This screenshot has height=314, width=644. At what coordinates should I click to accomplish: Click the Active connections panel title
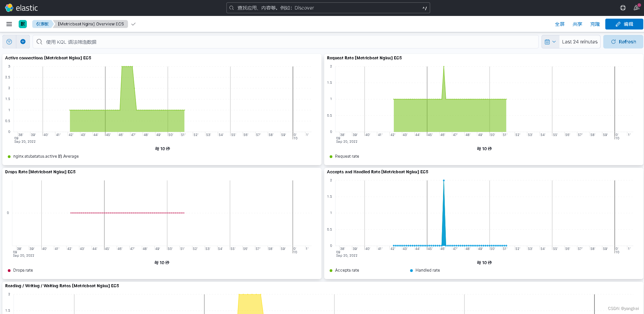coord(48,58)
